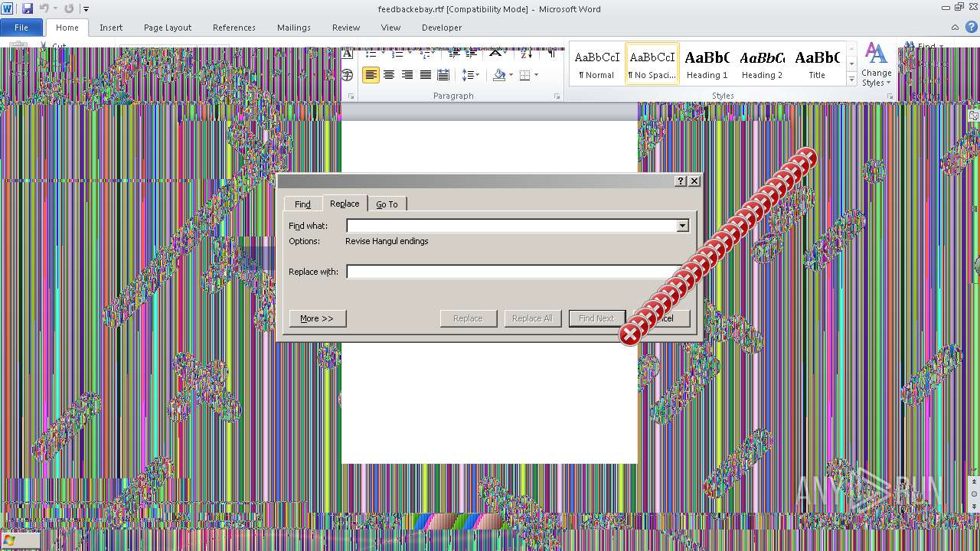Click the Multilevel List icon
This screenshot has width=980, height=551.
coord(425,54)
